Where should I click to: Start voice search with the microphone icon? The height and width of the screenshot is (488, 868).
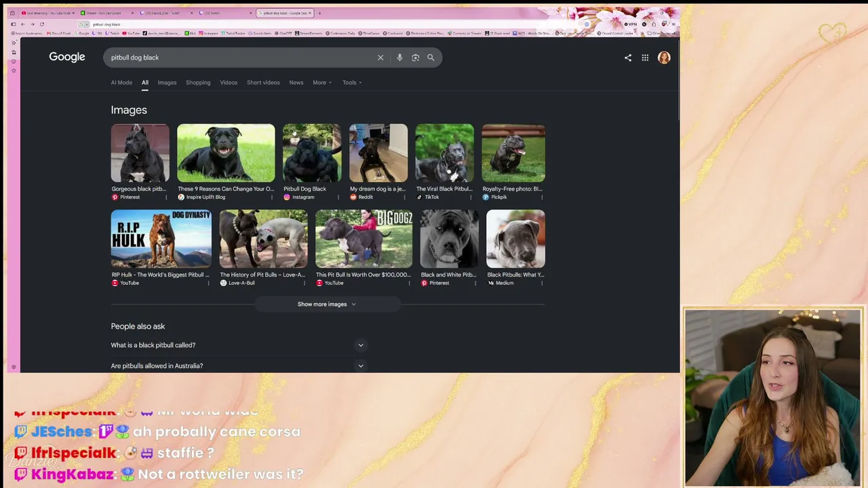(x=399, y=58)
